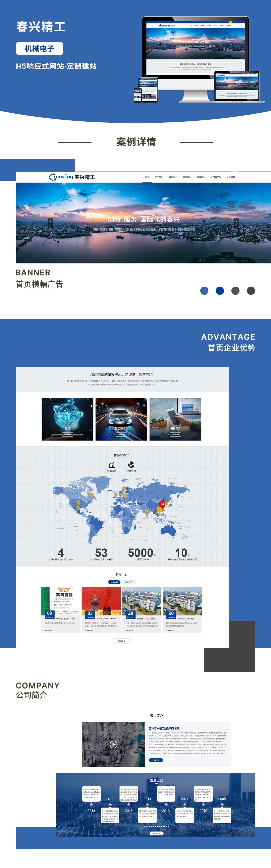Select the darkest gray color dot
The width and height of the screenshot is (271, 868).
pyautogui.click(x=251, y=291)
